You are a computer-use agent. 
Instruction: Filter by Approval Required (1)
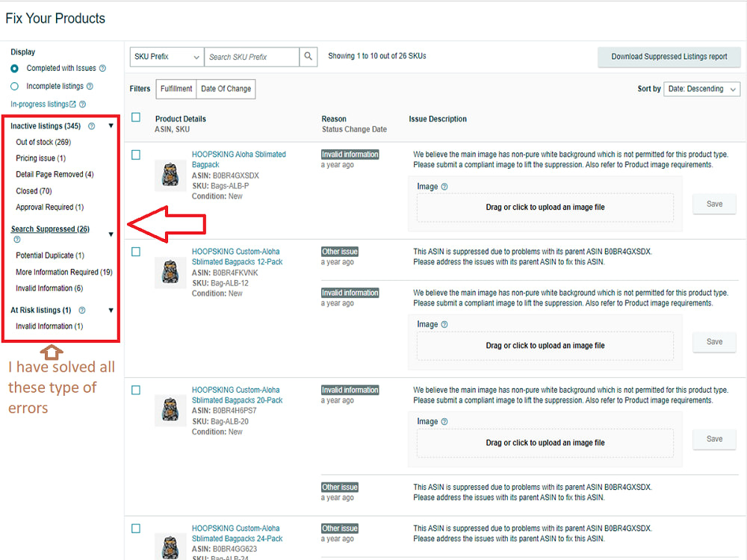pyautogui.click(x=49, y=207)
